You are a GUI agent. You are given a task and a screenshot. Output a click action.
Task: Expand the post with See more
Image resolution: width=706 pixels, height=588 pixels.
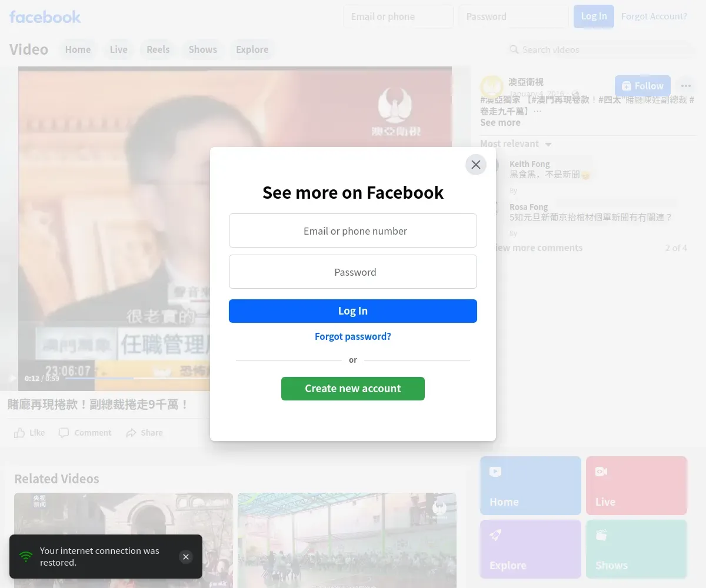click(x=500, y=122)
